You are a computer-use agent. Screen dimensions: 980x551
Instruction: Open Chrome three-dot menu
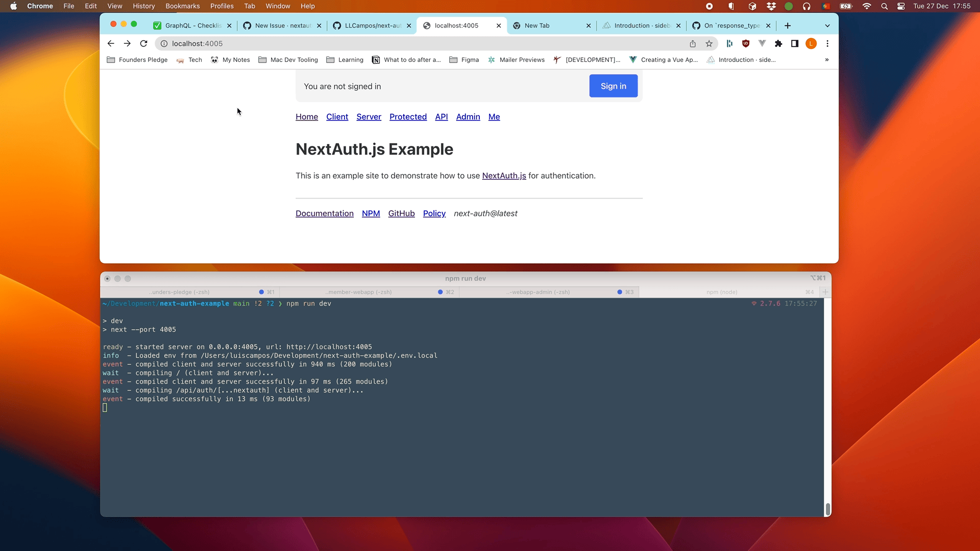point(827,43)
